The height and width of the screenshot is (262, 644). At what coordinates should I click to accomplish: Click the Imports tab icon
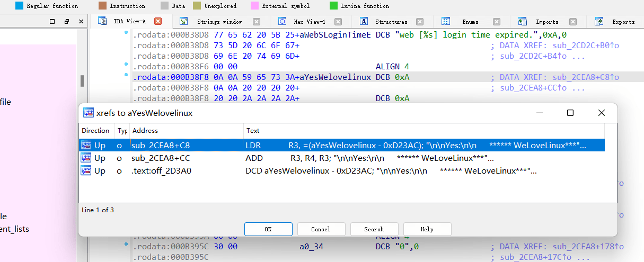point(523,22)
